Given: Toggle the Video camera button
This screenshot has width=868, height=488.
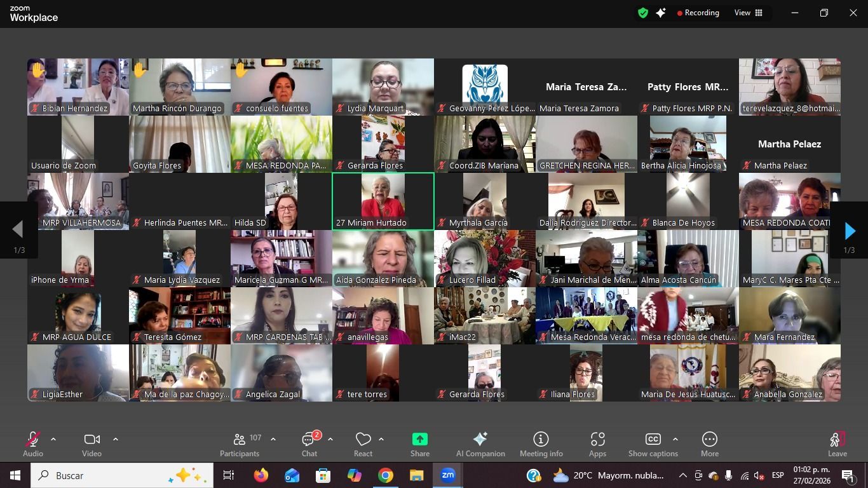Looking at the screenshot, I should (x=92, y=444).
